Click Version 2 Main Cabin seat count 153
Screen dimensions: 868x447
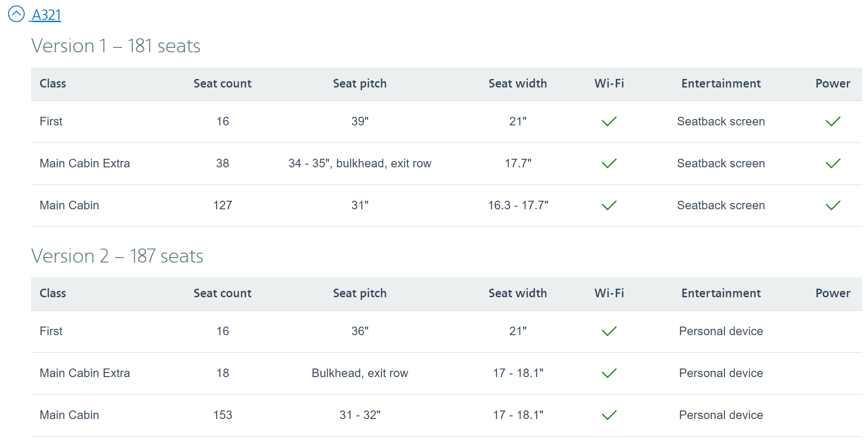tap(223, 415)
